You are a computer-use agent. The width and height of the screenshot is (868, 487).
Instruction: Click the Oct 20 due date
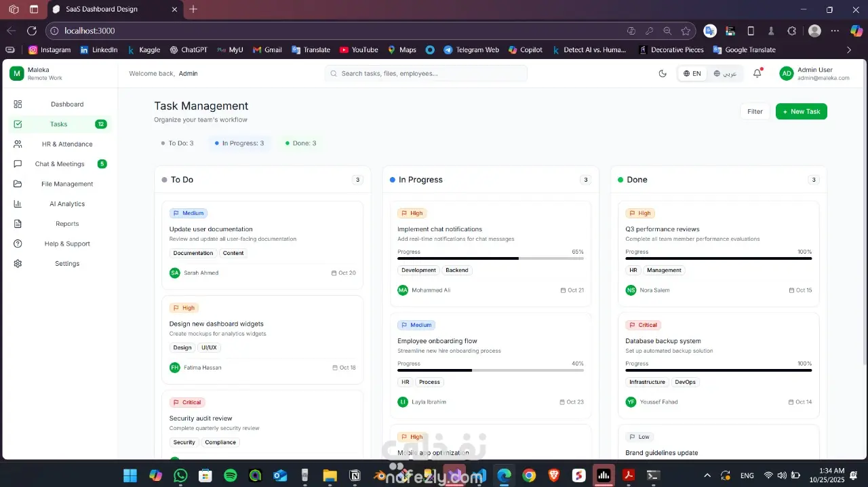(x=344, y=273)
